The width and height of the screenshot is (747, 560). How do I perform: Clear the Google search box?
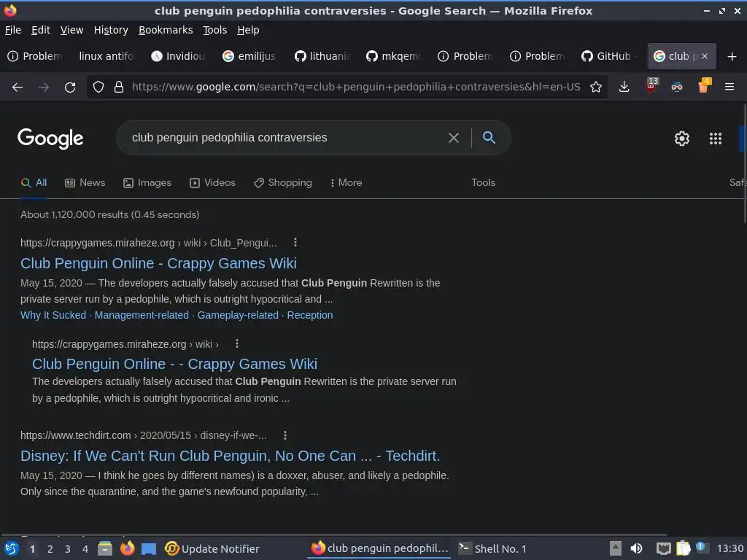click(x=454, y=138)
